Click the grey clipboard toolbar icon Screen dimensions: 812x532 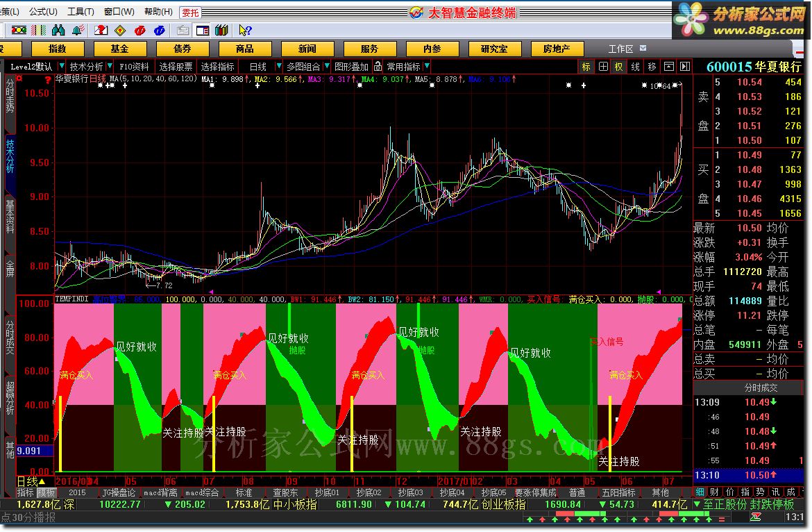183,31
